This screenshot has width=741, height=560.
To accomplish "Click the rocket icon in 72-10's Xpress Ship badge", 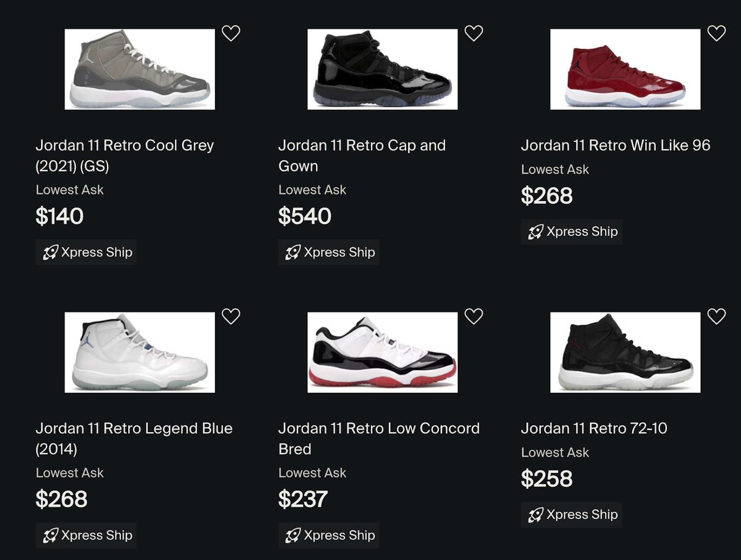I will (536, 514).
